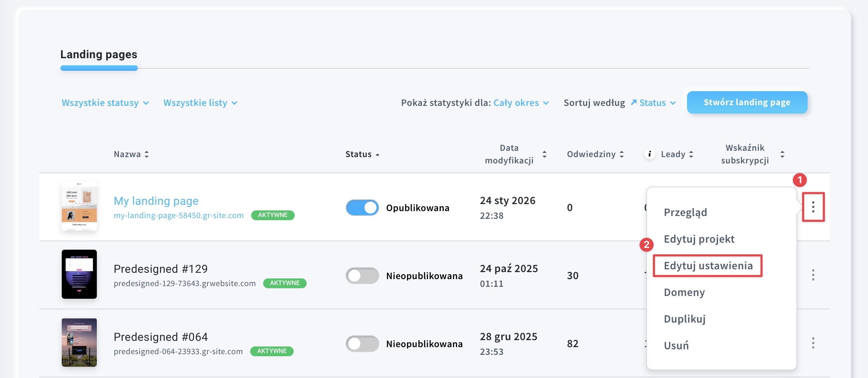Viewport: 868px width, 378px height.
Task: Click the Predesigned #129 thumbnail
Action: click(79, 274)
